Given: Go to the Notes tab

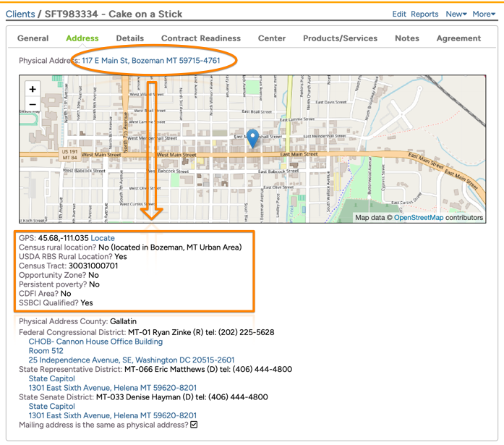Looking at the screenshot, I should [407, 38].
